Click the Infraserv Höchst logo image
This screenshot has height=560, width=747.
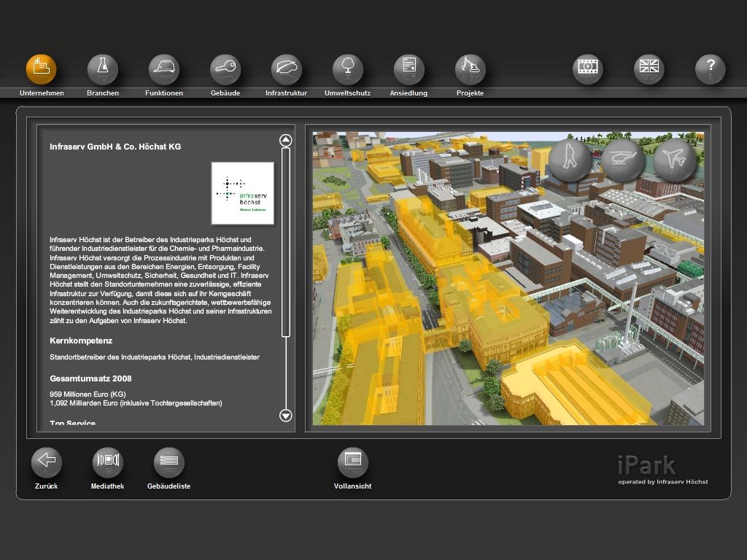point(242,192)
